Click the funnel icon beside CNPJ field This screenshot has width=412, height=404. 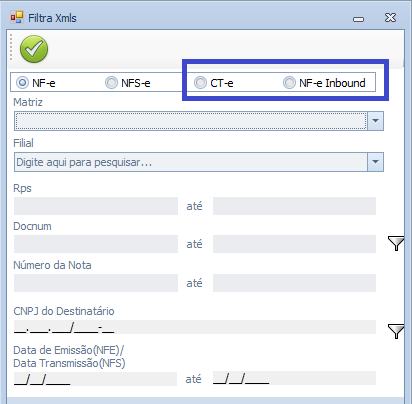[396, 331]
